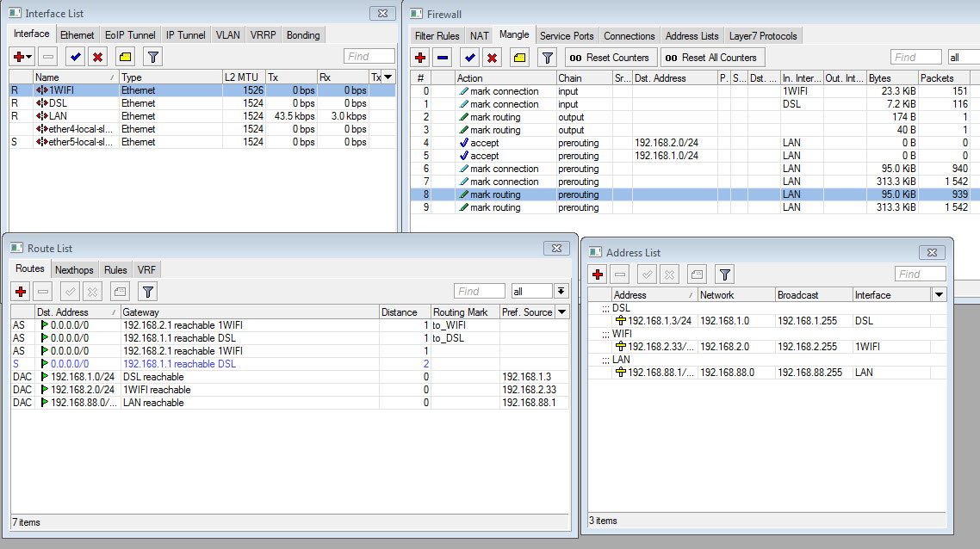
Task: Remove the selected route
Action: coord(44,291)
